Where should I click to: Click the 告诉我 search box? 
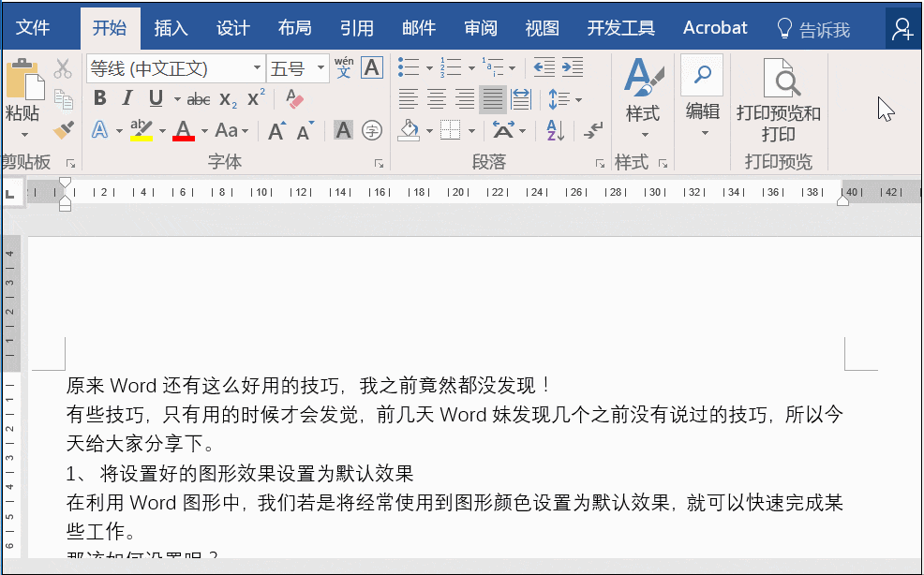point(813,29)
